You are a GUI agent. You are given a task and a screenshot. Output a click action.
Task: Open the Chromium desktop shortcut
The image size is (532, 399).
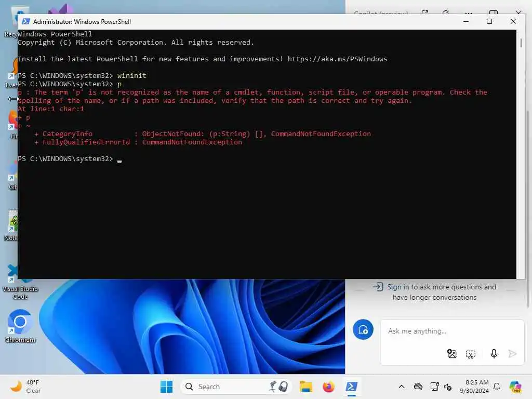pyautogui.click(x=20, y=326)
